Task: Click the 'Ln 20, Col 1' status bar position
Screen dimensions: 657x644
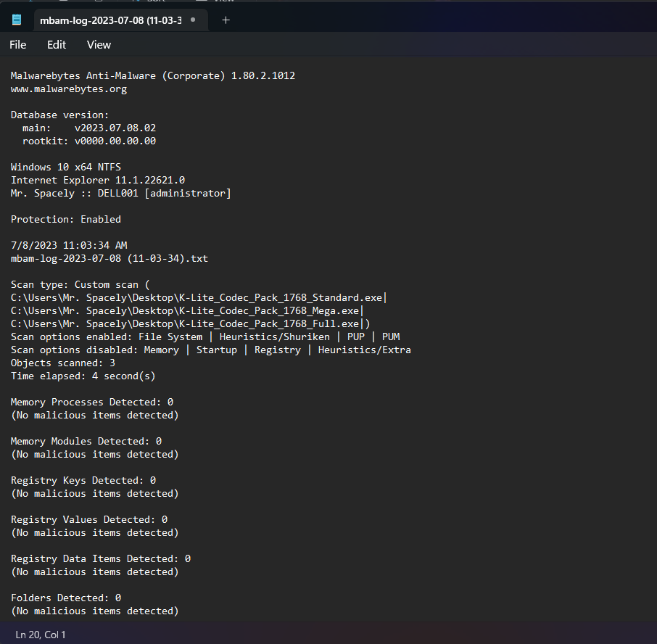Action: click(x=41, y=635)
